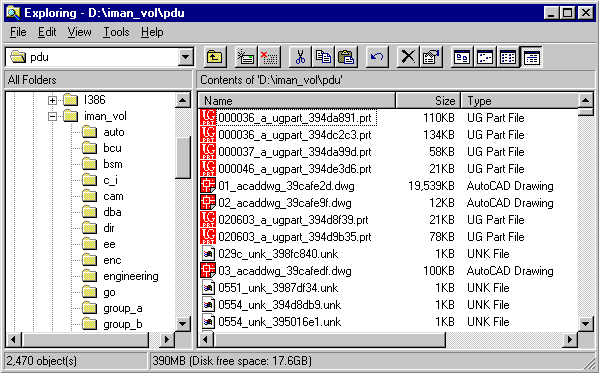Image resolution: width=599 pixels, height=373 pixels.
Task: Click UG icon of 020603_a_ugpart_394d8f39.prt
Action: click(x=208, y=220)
